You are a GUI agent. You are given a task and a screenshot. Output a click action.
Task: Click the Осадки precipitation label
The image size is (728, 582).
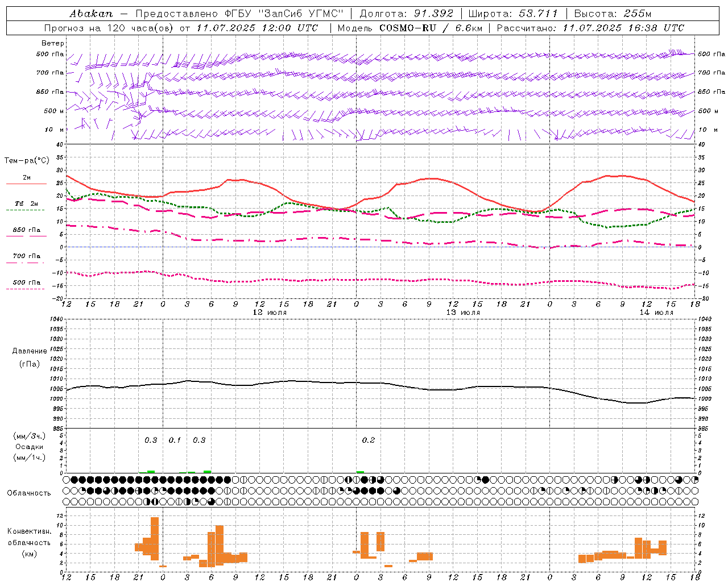point(30,447)
